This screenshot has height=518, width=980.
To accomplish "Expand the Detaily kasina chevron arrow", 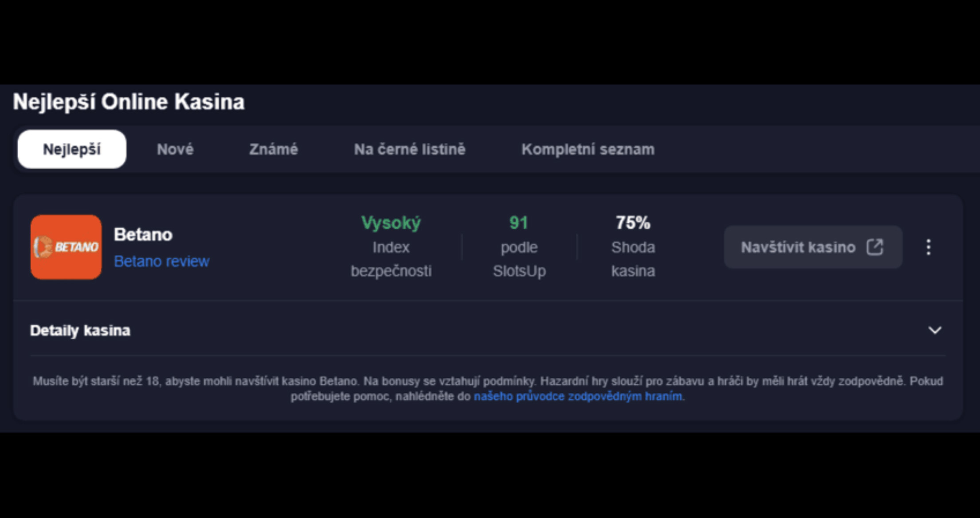I will (935, 330).
